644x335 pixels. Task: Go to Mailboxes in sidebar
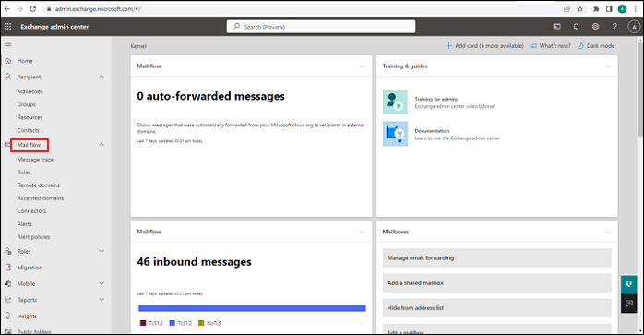click(x=30, y=91)
